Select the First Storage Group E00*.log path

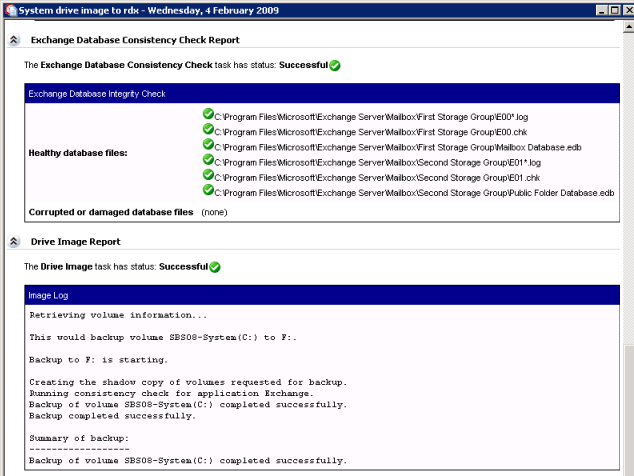pyautogui.click(x=371, y=117)
